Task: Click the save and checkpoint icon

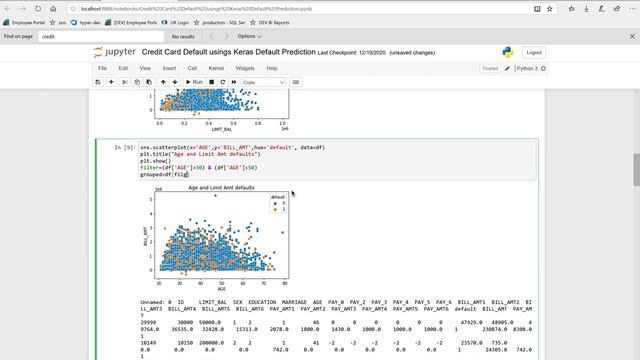Action: (98, 82)
